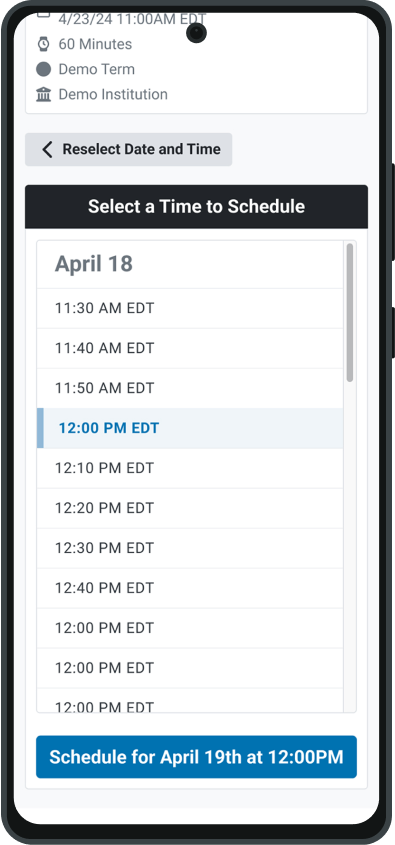Select the 12:40 PM EDT time slot
Image resolution: width=395 pixels, height=845 pixels.
click(x=190, y=587)
